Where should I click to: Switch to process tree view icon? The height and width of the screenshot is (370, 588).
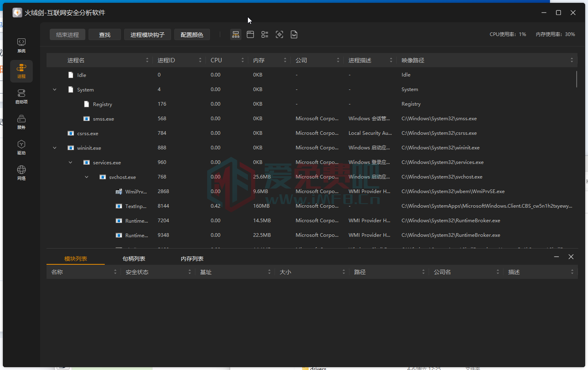pyautogui.click(x=236, y=34)
